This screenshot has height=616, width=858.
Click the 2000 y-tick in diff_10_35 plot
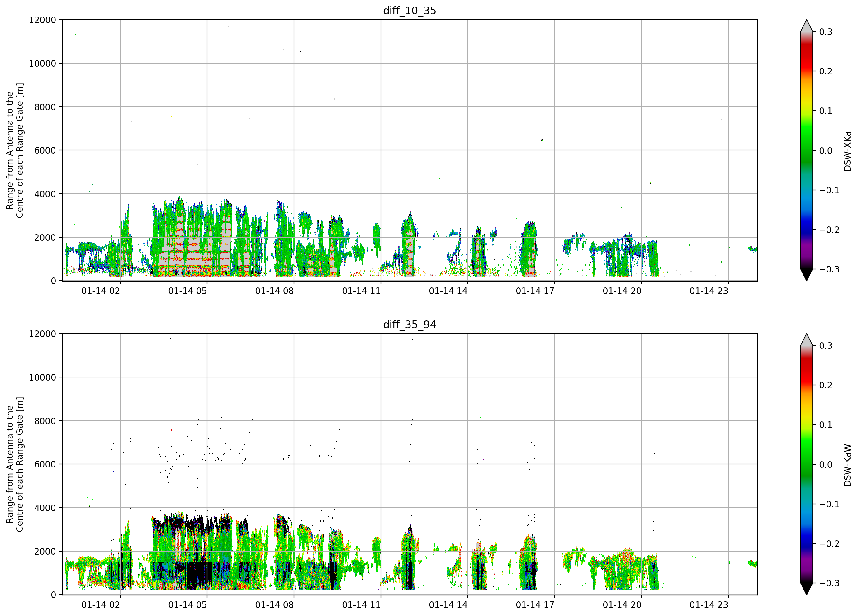point(45,238)
